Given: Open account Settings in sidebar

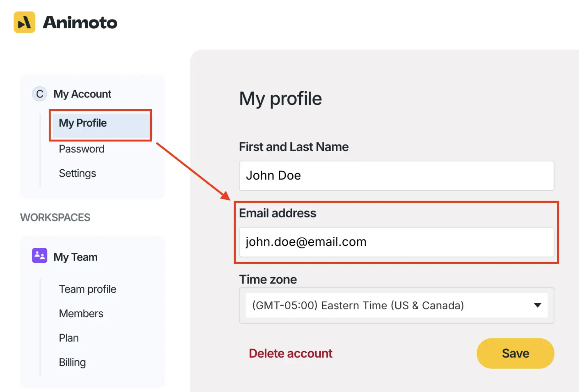Looking at the screenshot, I should tap(78, 173).
